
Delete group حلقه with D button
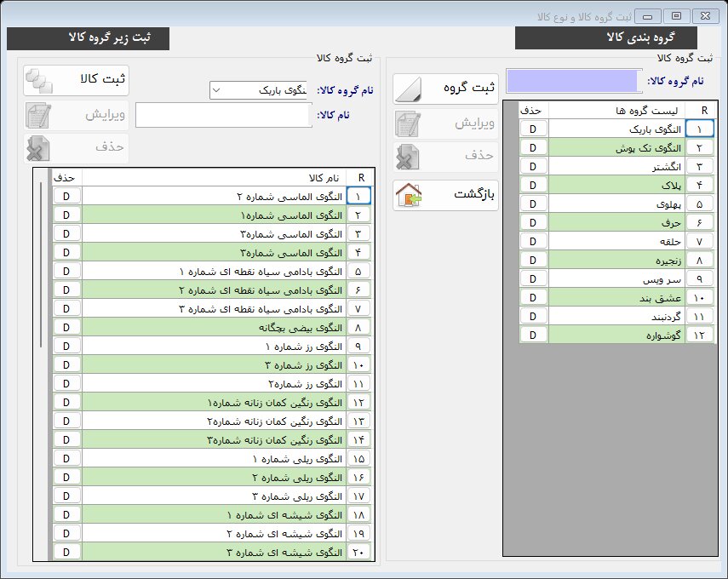533,242
